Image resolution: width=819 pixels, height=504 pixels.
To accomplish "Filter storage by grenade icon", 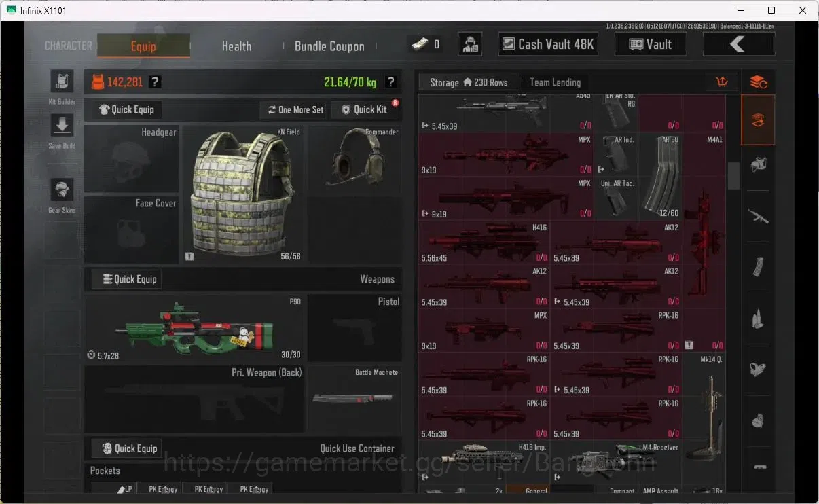I will (758, 420).
